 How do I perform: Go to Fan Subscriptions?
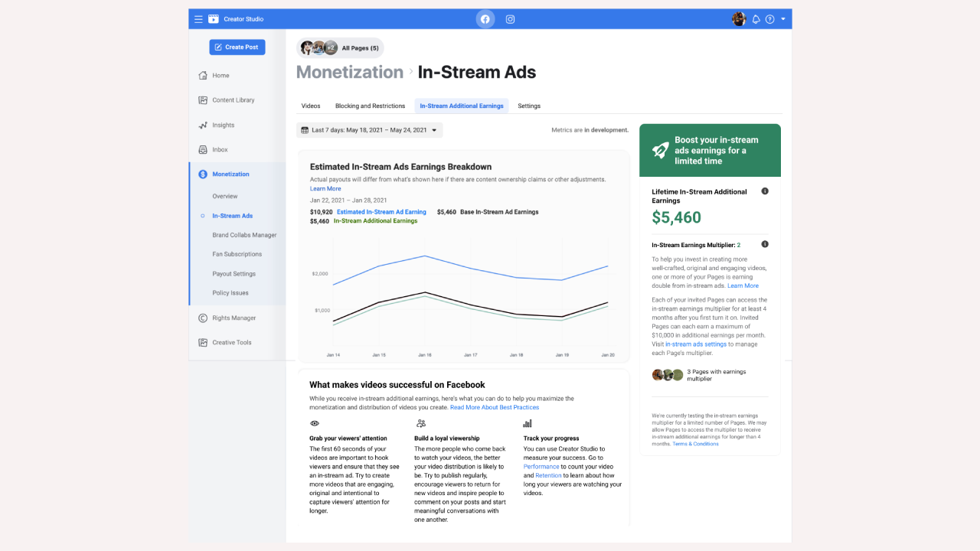coord(237,254)
